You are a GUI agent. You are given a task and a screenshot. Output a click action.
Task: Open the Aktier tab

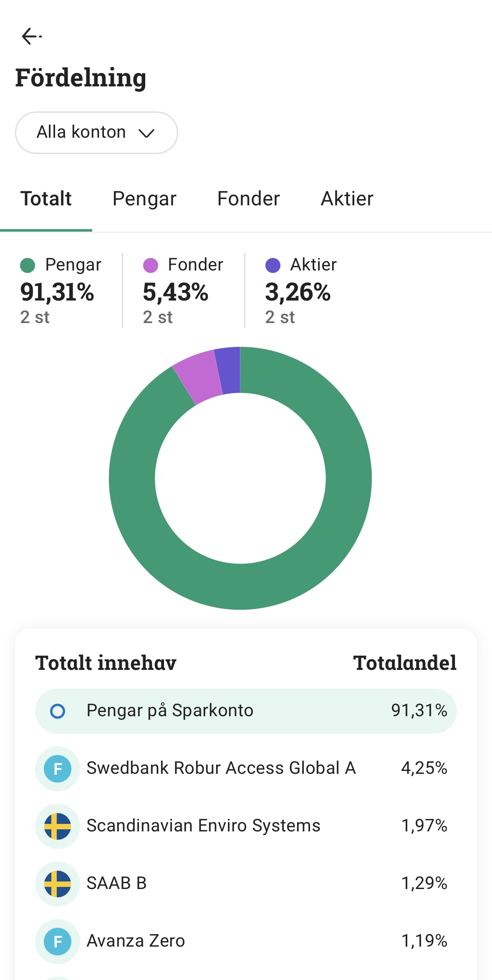347,199
